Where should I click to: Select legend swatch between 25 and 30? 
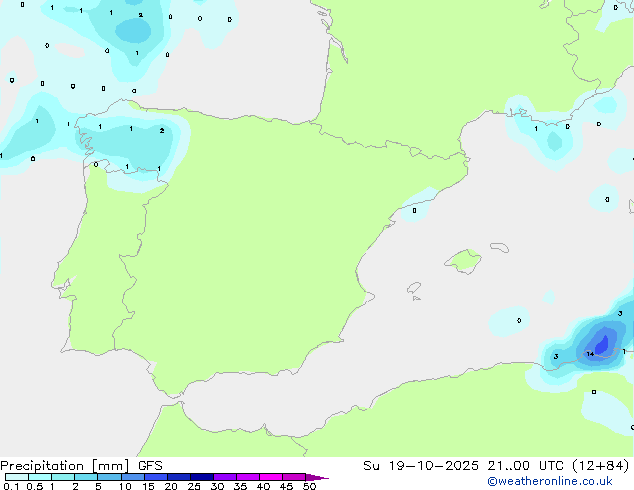point(201,477)
